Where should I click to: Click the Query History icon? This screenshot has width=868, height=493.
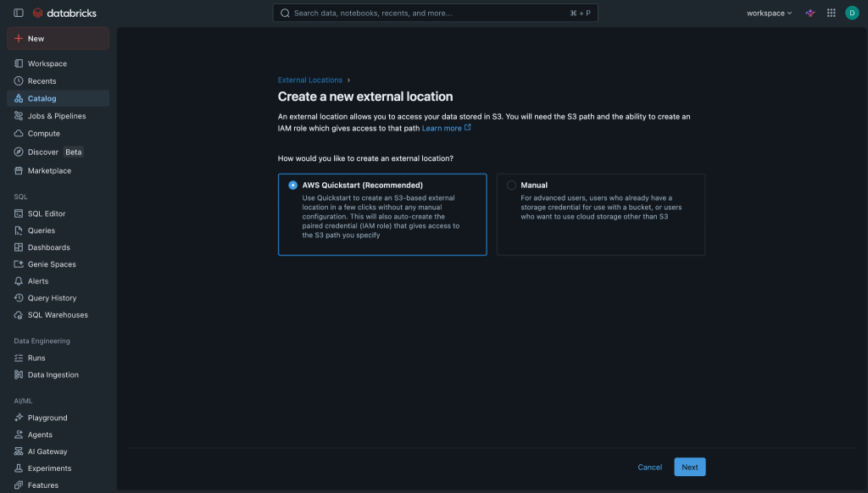tap(19, 297)
